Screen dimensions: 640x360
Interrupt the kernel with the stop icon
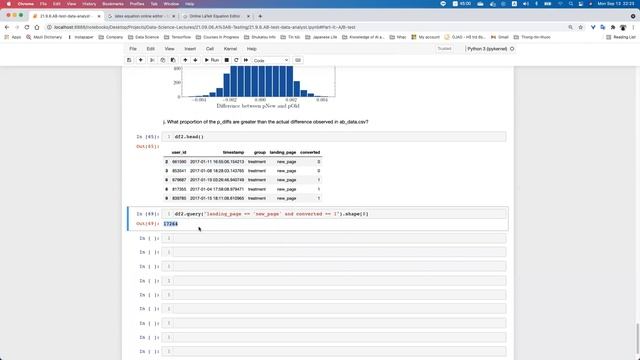click(x=227, y=60)
